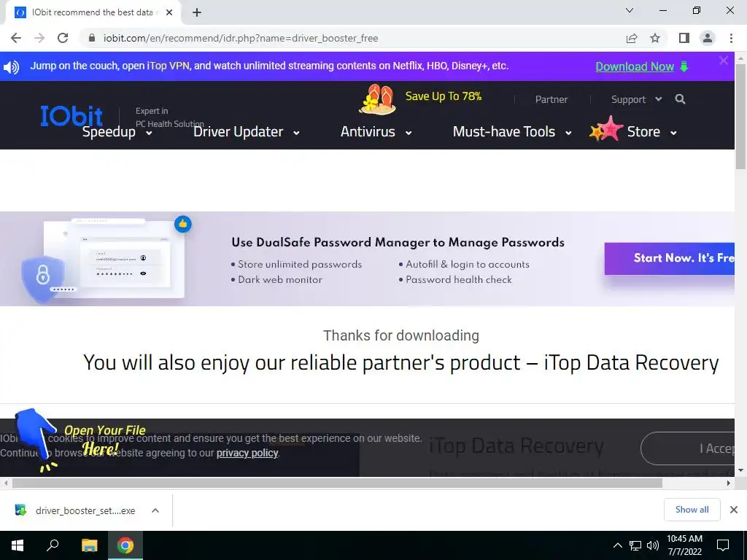The width and height of the screenshot is (747, 560).
Task: Open the tab search chevron
Action: coord(630,10)
